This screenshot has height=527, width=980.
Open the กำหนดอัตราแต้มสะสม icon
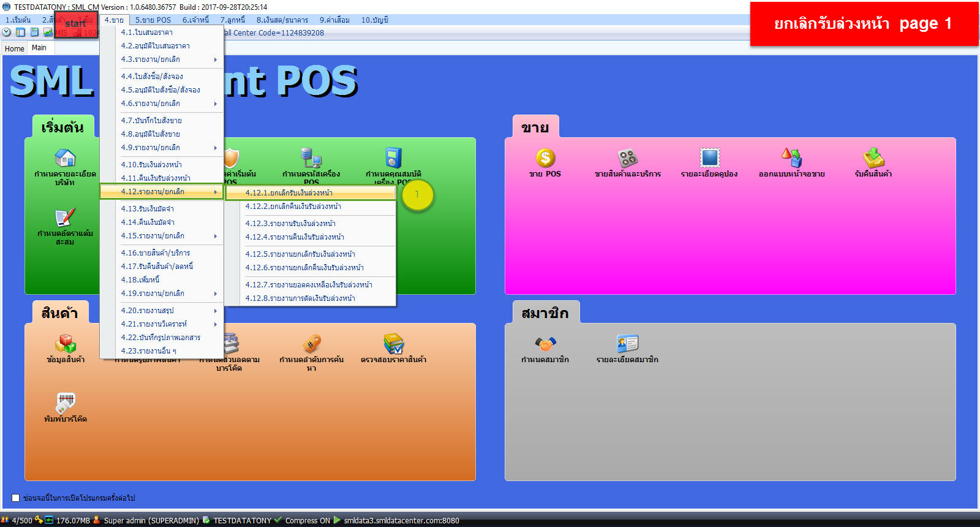click(65, 218)
